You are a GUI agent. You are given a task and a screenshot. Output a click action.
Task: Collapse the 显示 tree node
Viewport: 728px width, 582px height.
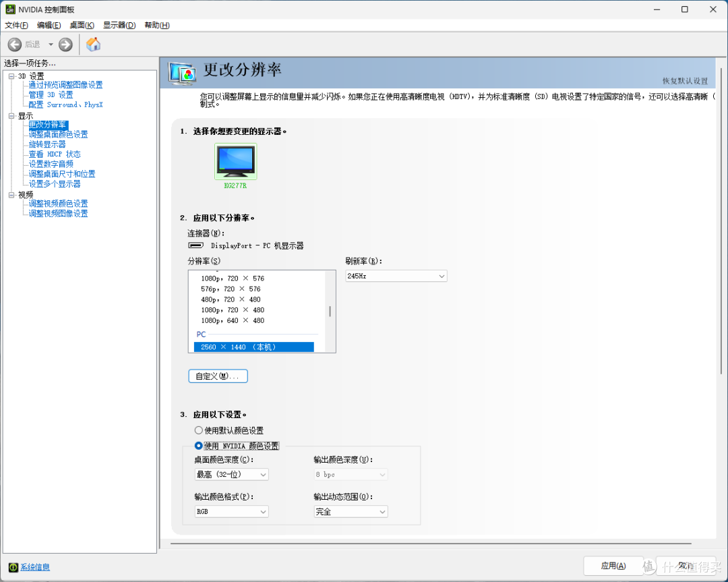point(11,116)
